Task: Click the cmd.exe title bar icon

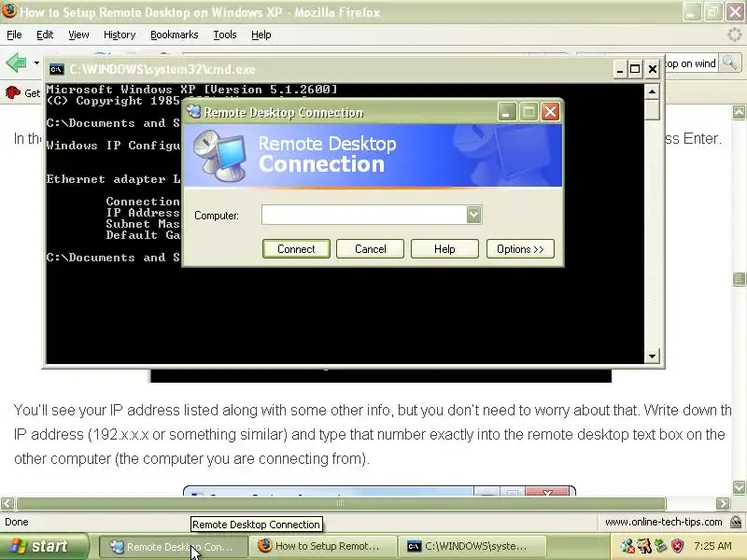Action: coord(56,69)
